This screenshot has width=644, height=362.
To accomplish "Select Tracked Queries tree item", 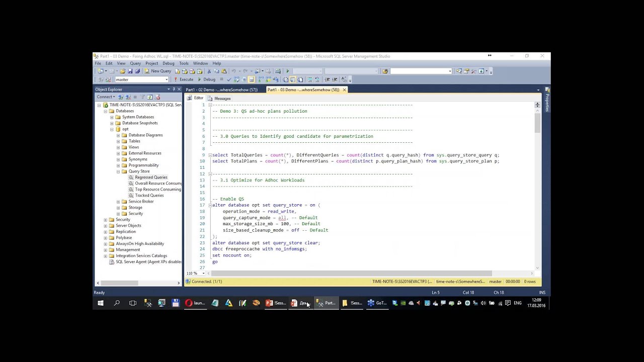I will coord(149,196).
